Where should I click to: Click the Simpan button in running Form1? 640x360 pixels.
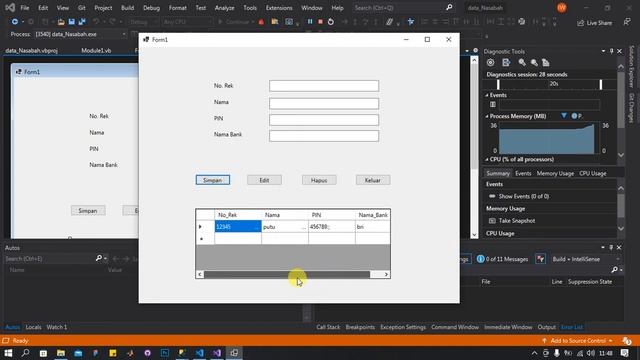213,180
